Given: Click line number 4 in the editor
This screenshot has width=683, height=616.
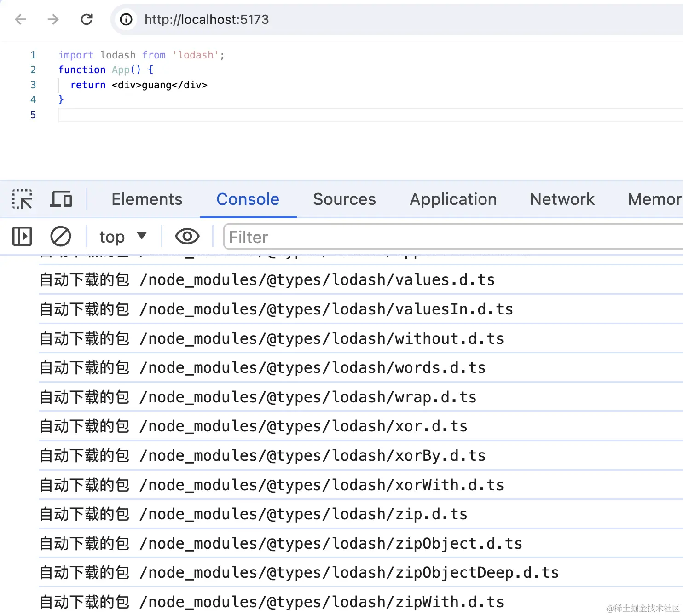Looking at the screenshot, I should [x=33, y=99].
